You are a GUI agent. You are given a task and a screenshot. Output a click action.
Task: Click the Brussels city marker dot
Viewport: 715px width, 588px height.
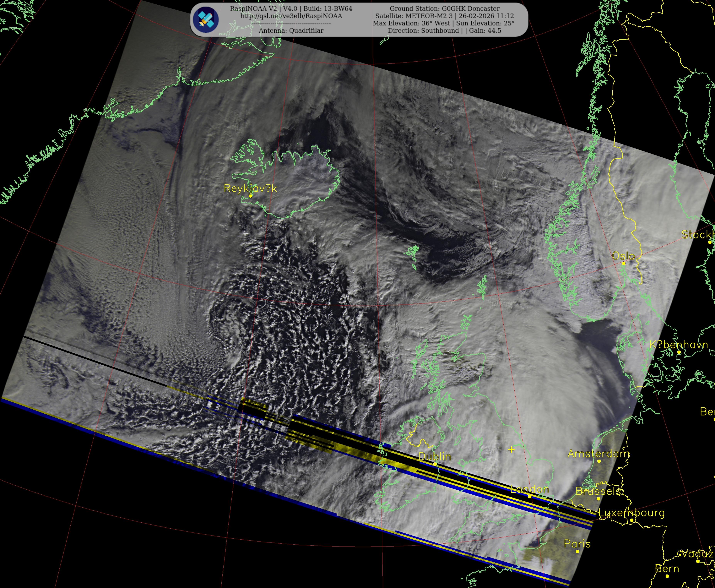598,498
